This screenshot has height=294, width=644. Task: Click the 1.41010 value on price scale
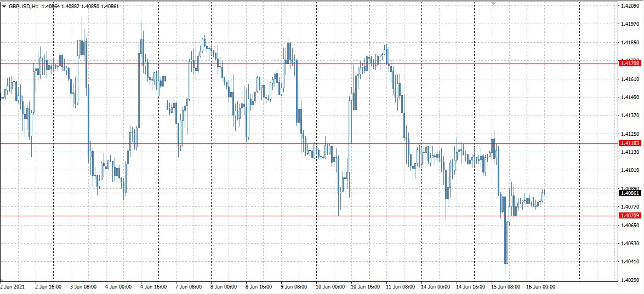pos(630,170)
